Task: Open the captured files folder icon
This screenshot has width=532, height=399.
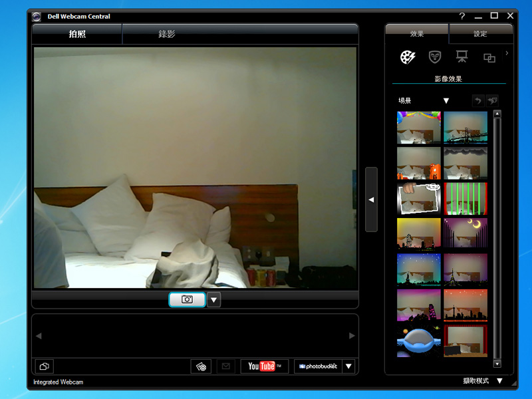Action: coord(44,366)
